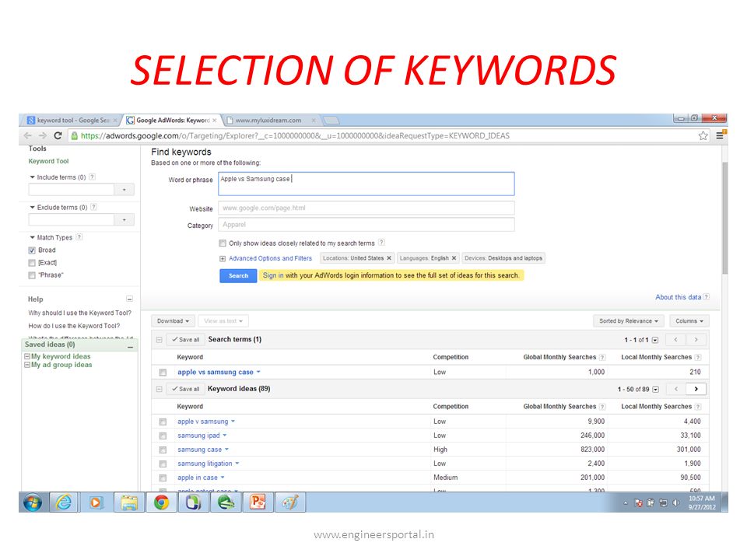Open the Chrome menu icon
The height and width of the screenshot is (560, 747).
click(720, 135)
